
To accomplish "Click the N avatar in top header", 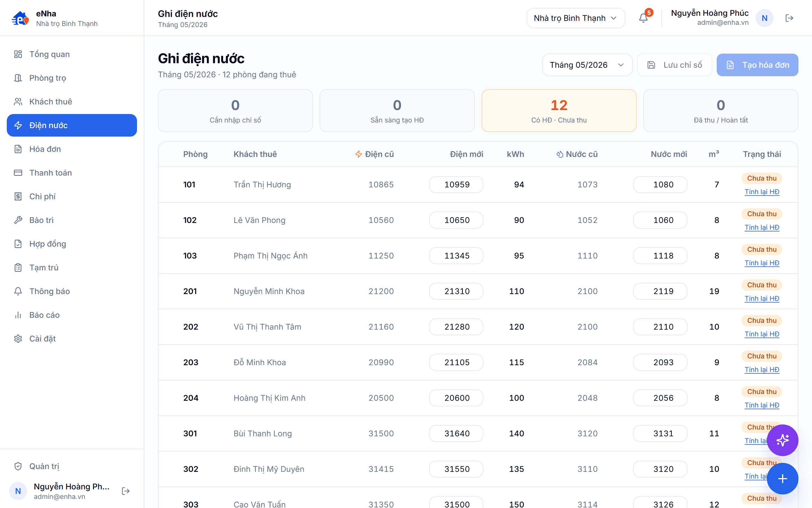I will point(764,18).
